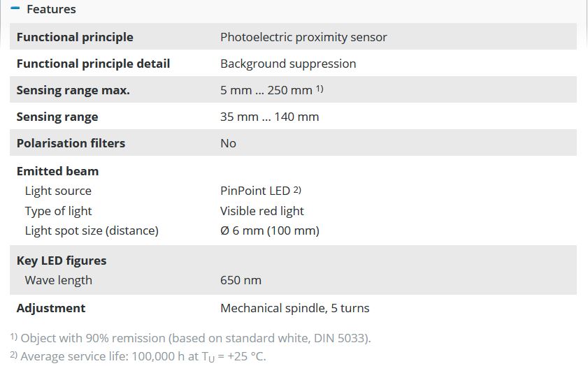The width and height of the screenshot is (588, 366).
Task: Select the Adjustment row label
Action: point(51,308)
